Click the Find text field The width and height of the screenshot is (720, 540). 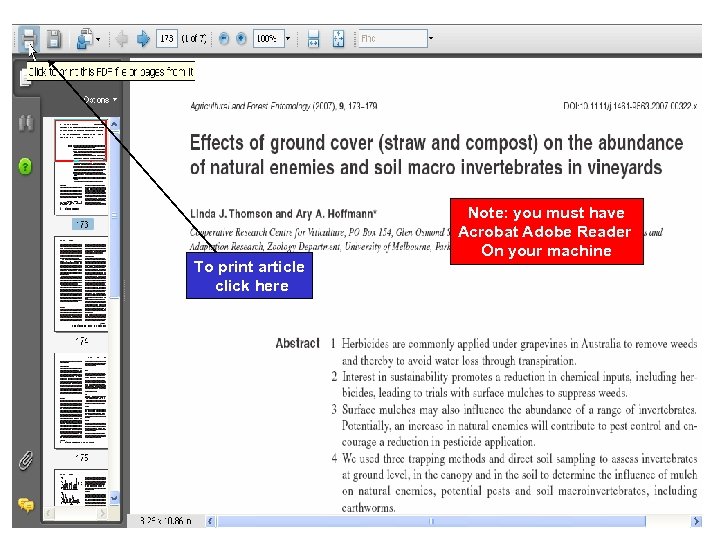click(393, 39)
